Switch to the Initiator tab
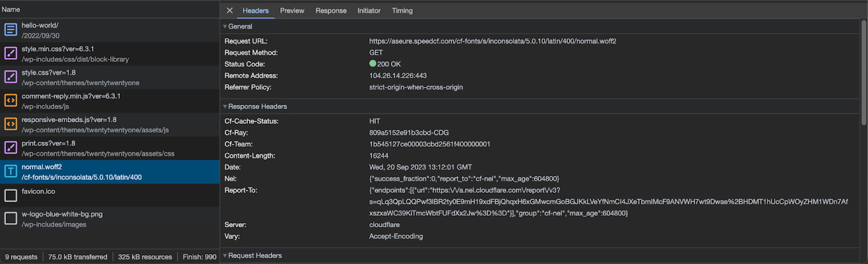The height and width of the screenshot is (264, 868). point(369,10)
